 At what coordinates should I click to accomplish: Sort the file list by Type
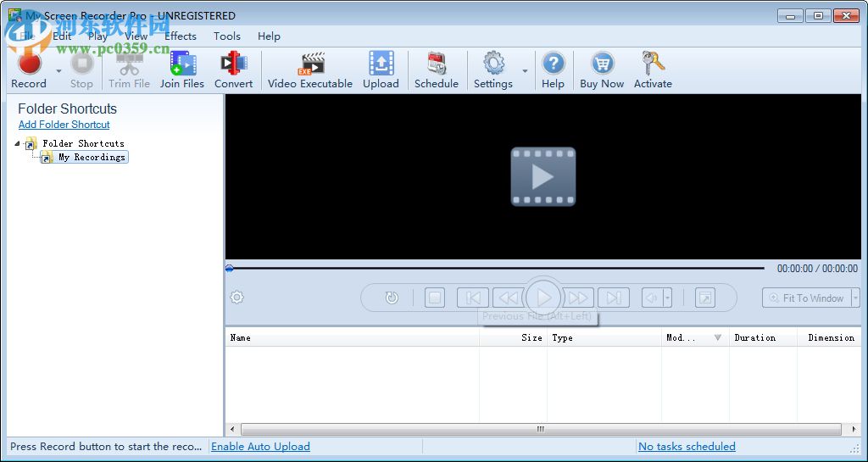click(x=604, y=337)
